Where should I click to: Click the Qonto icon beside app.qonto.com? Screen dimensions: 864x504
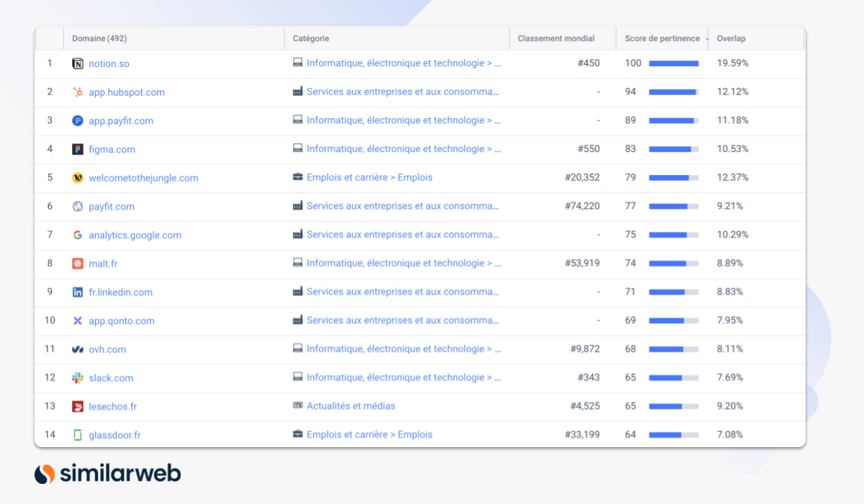pyautogui.click(x=78, y=321)
